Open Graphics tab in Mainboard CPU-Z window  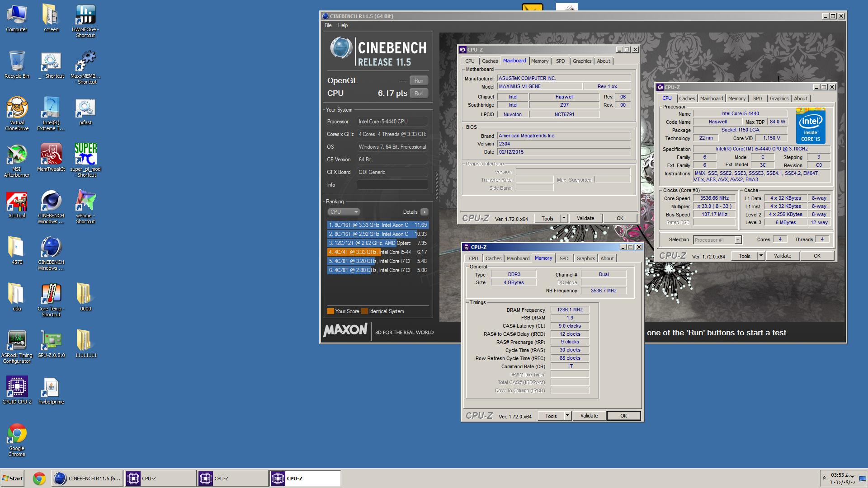click(582, 61)
